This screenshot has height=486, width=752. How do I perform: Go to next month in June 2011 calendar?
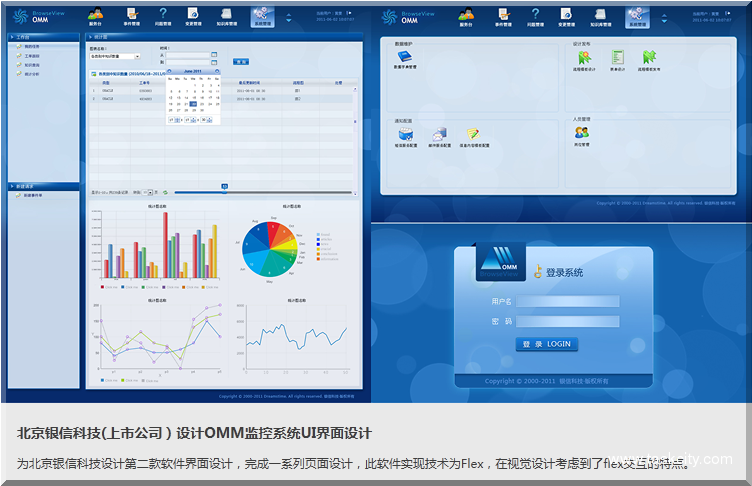[217, 71]
